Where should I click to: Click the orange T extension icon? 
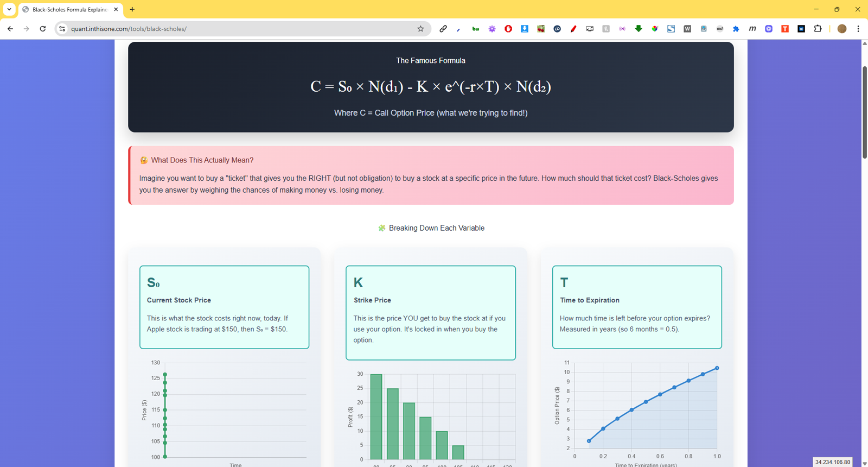tap(785, 29)
